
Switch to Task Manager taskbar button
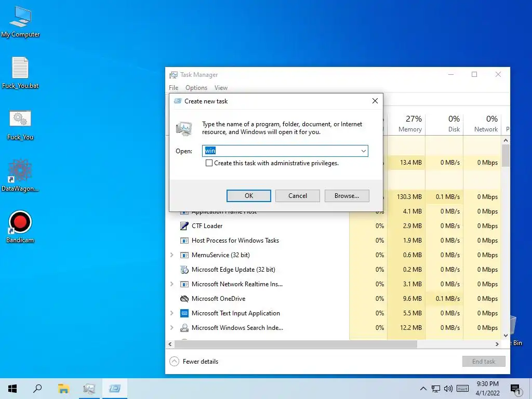pos(89,389)
